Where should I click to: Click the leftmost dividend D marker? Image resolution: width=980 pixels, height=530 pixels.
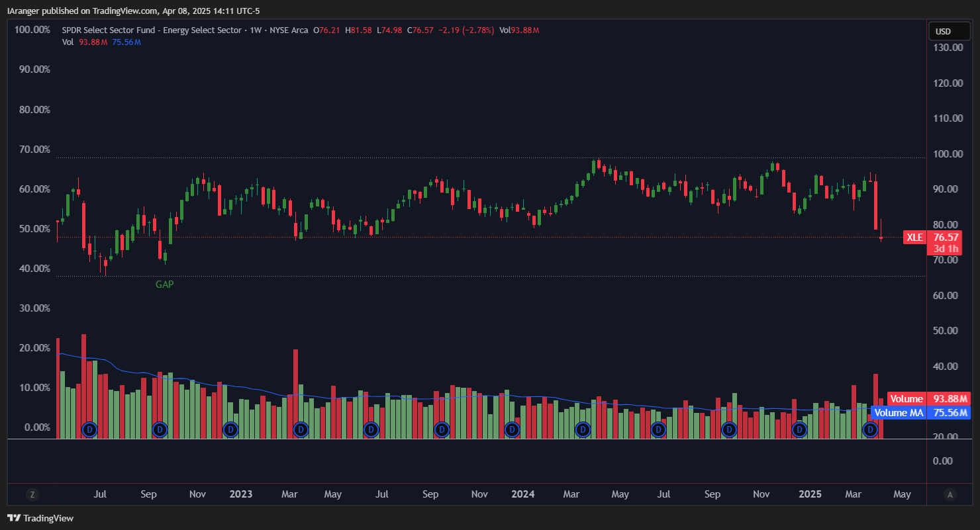89,429
